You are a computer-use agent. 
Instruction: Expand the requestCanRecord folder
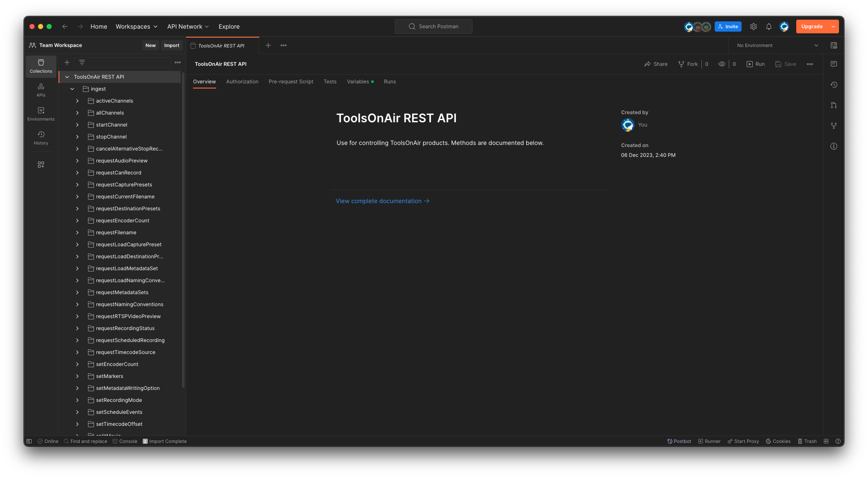(77, 173)
